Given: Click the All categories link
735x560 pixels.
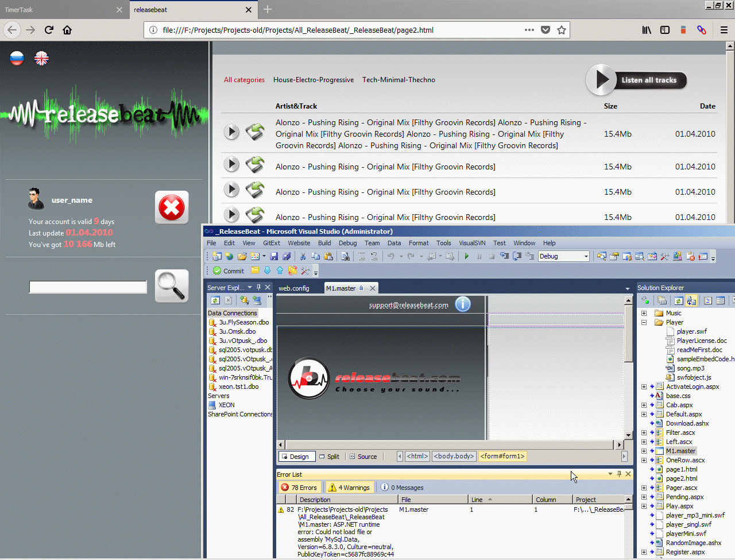Looking at the screenshot, I should pos(244,80).
